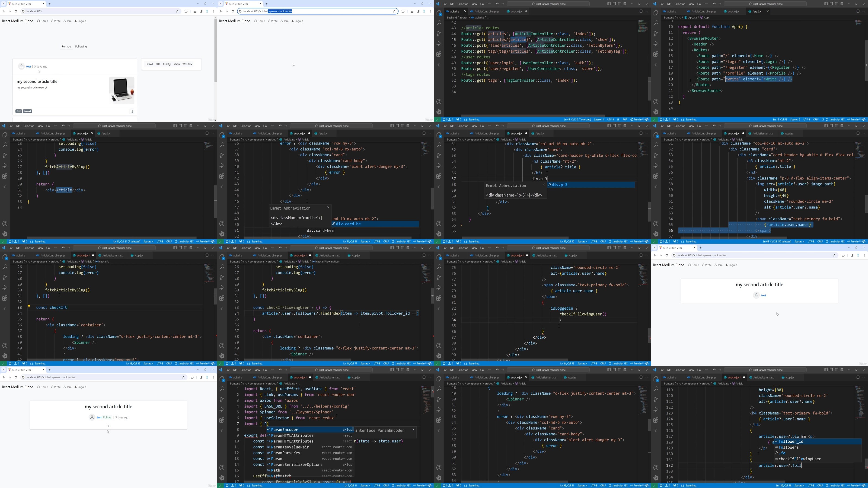Open the Selection menu in the active App.jsx window

680,4
